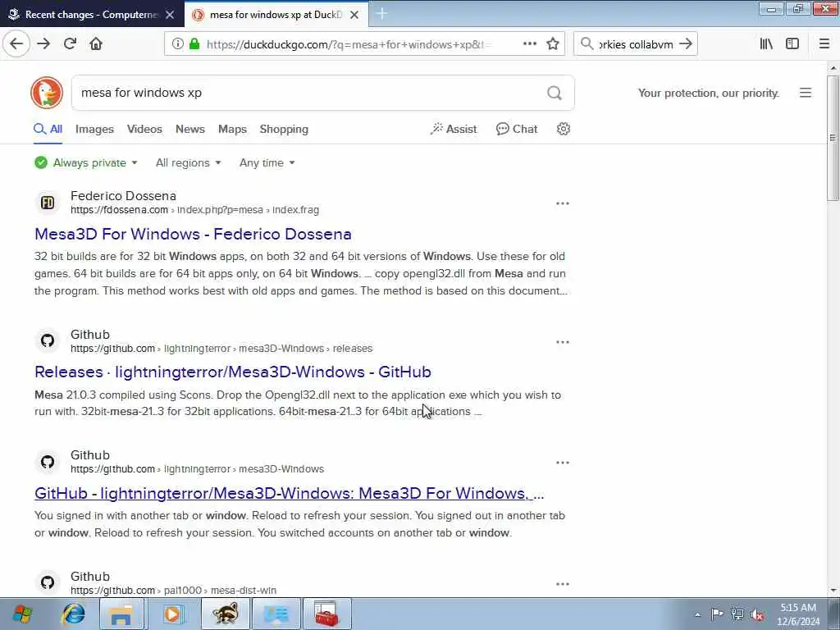840x630 pixels.
Task: Open the Firefox library icon
Action: point(766,44)
